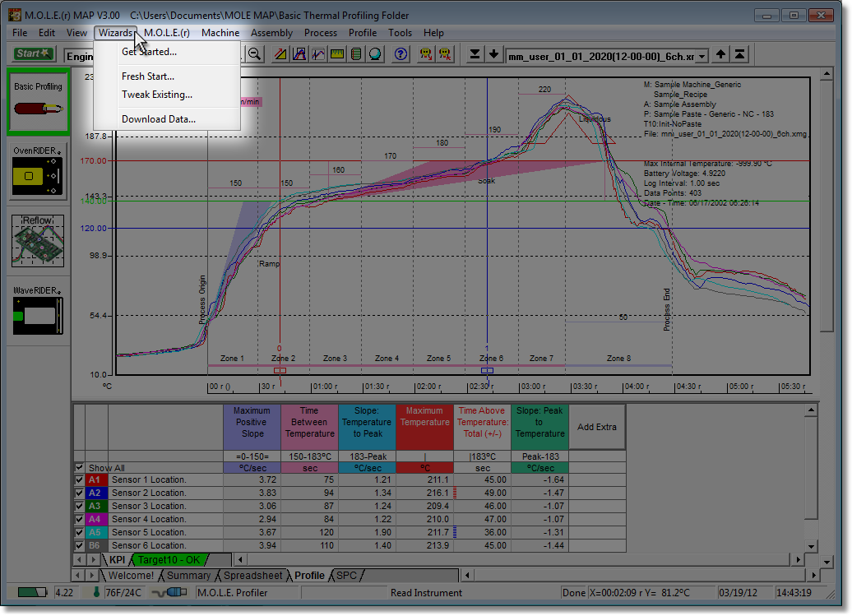The image size is (852, 616).
Task: Select the WaveRIDER environment icon
Action: (38, 310)
